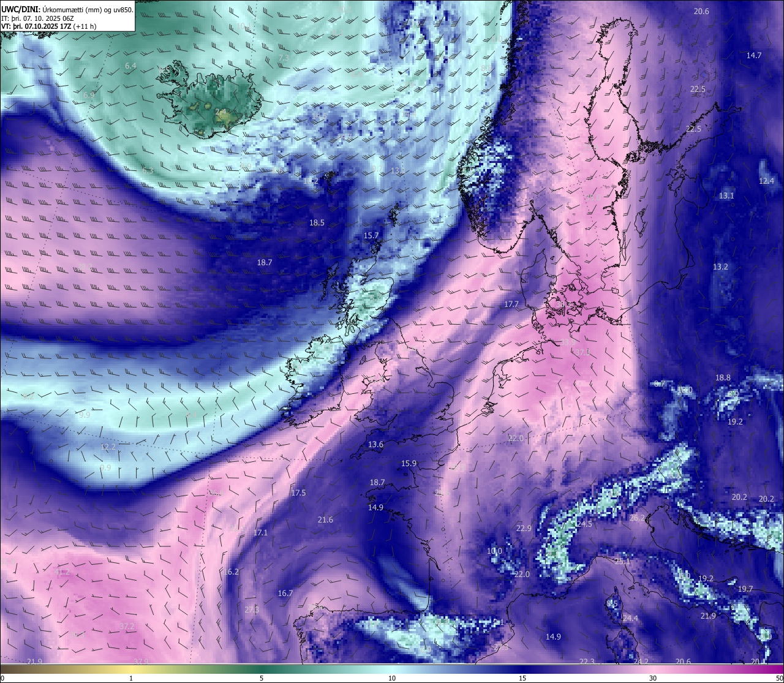
Task: Click the 24.4 value label
Action: [630, 618]
